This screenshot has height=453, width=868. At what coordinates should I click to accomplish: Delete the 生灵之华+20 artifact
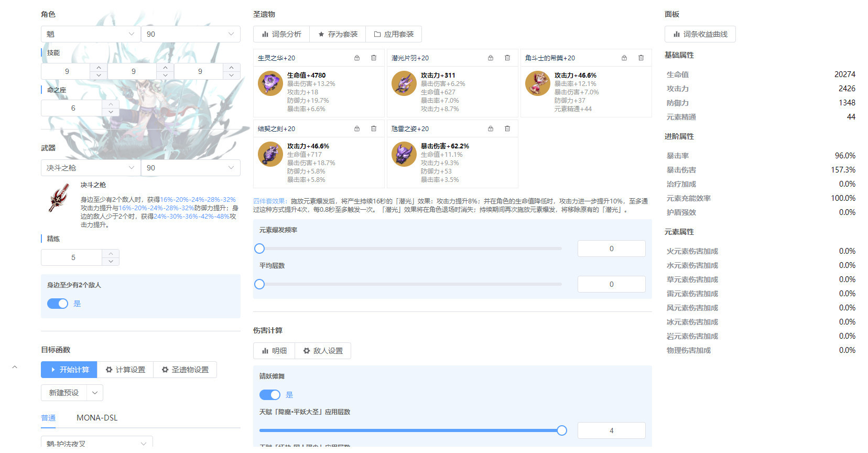coord(374,58)
